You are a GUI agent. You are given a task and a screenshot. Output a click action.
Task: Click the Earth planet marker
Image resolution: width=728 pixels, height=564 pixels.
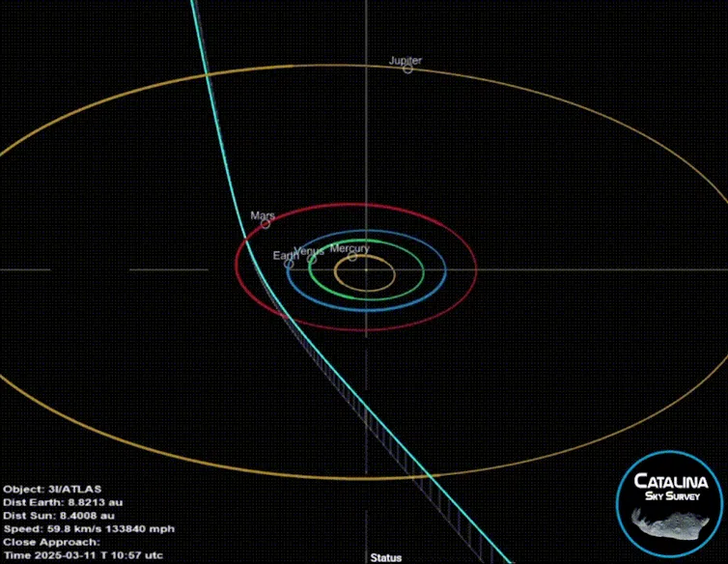click(x=289, y=264)
